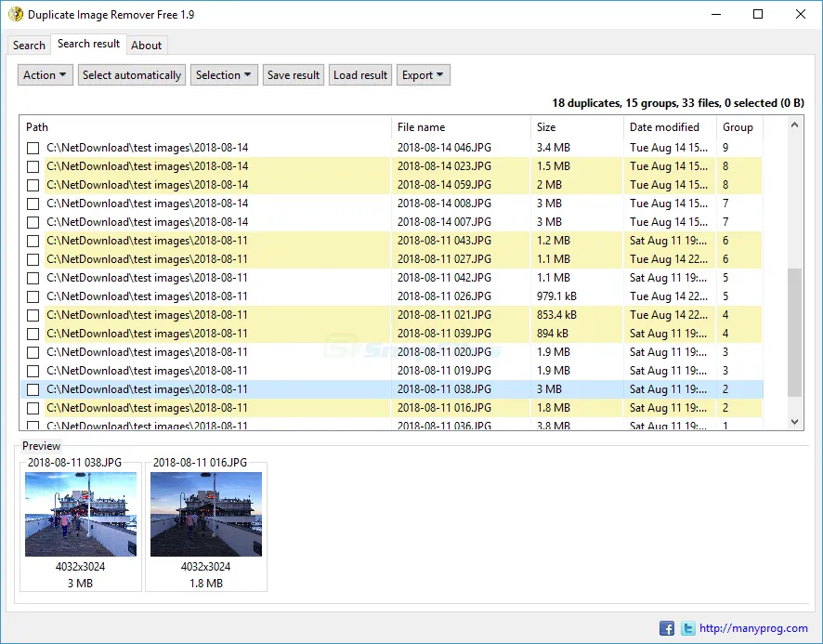
Task: Click the list scrollbar down arrow
Action: pos(794,422)
